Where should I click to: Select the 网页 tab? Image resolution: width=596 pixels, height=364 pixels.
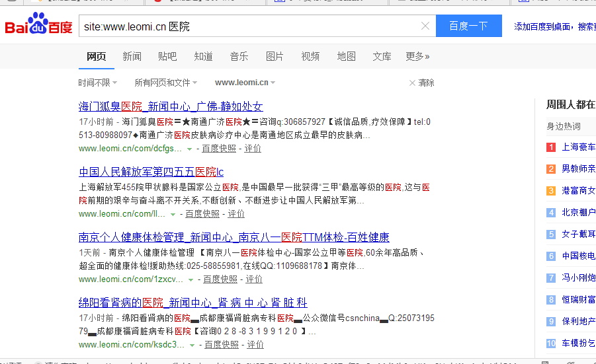coord(96,57)
